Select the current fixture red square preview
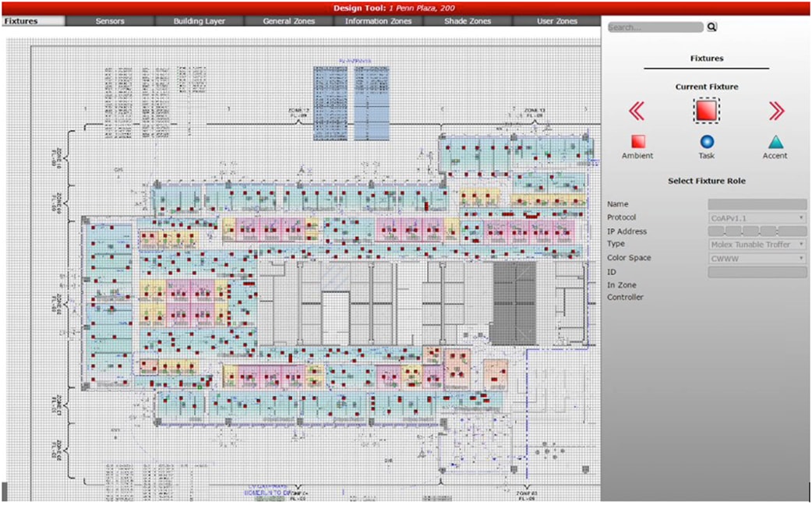This screenshot has width=812, height=505. [706, 111]
